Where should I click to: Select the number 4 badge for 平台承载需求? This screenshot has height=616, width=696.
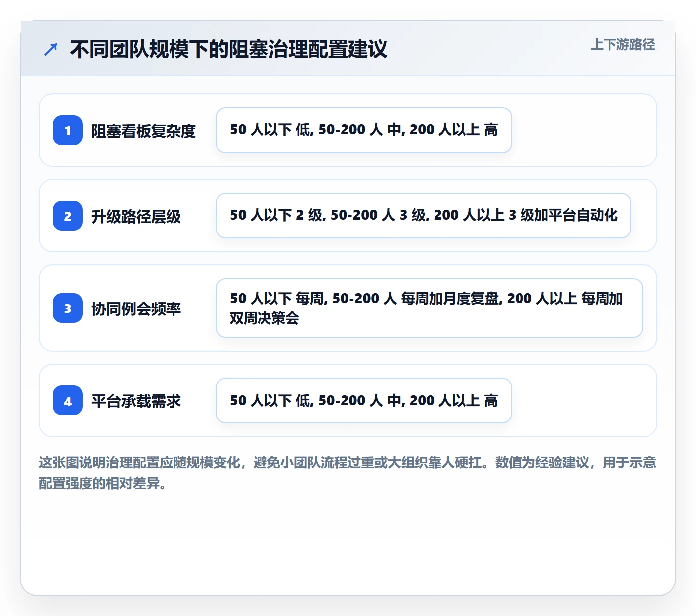pos(68,400)
